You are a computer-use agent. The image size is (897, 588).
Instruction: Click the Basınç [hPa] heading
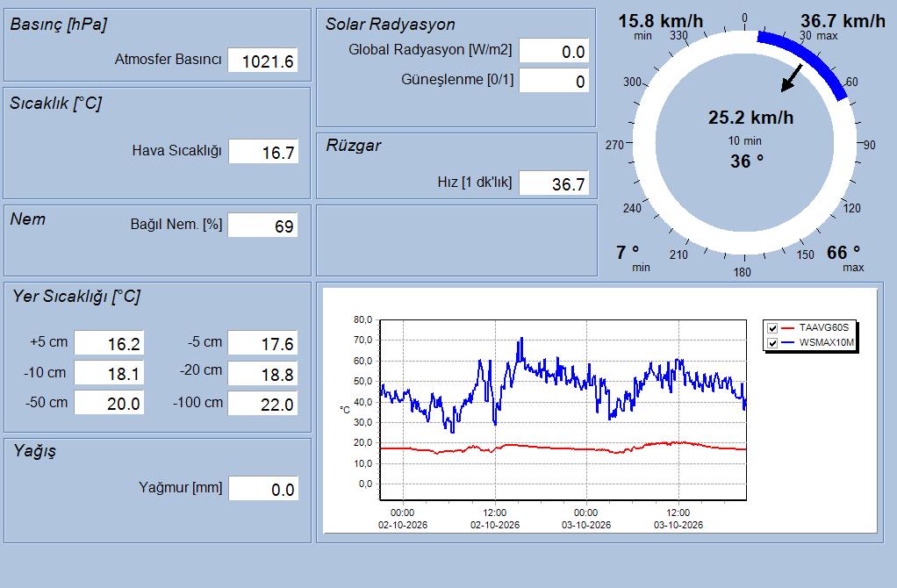coord(58,25)
